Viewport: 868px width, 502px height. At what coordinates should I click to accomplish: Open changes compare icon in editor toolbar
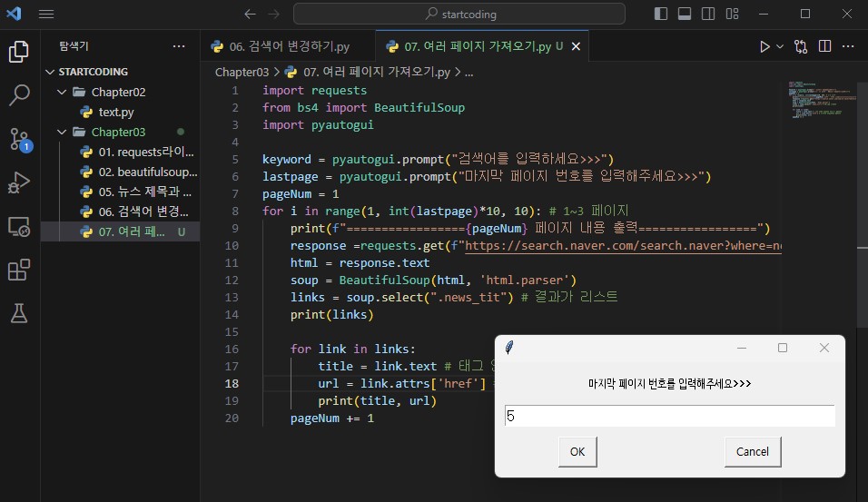[x=801, y=46]
